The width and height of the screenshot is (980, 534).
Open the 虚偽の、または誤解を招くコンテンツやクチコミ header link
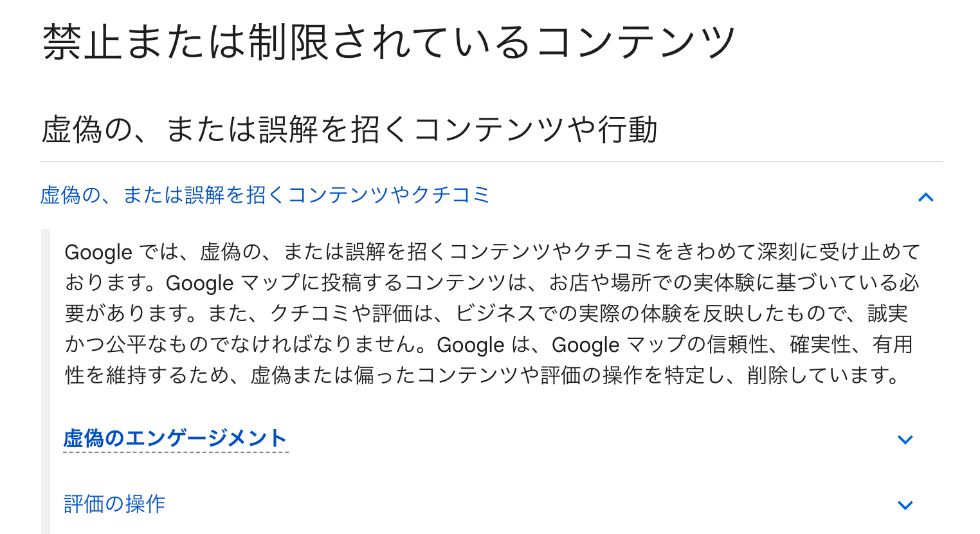(265, 195)
